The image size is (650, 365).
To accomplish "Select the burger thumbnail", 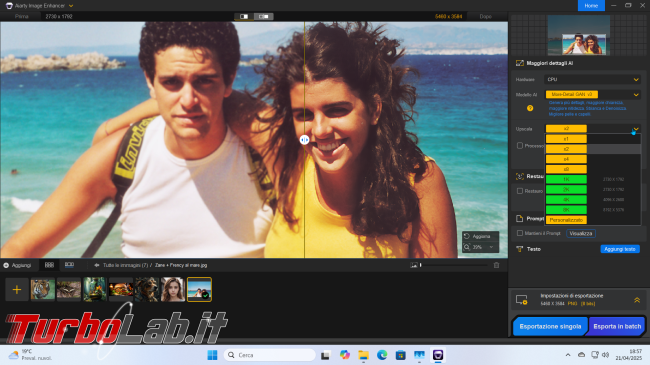I will [121, 290].
